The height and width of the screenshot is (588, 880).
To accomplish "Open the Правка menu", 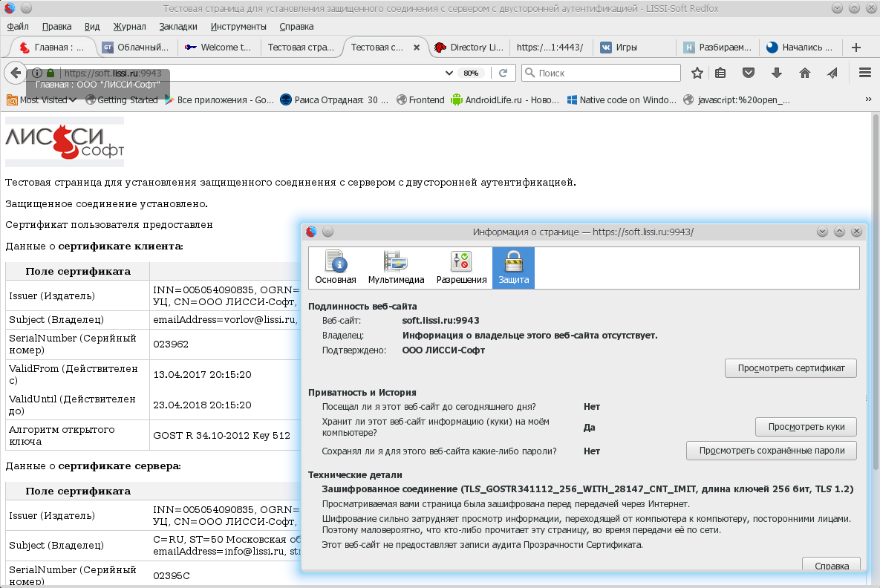I will coord(56,27).
